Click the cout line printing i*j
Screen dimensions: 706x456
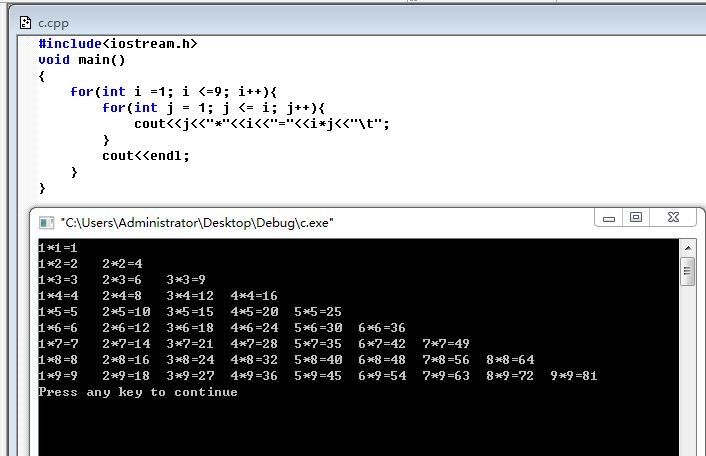[262, 124]
